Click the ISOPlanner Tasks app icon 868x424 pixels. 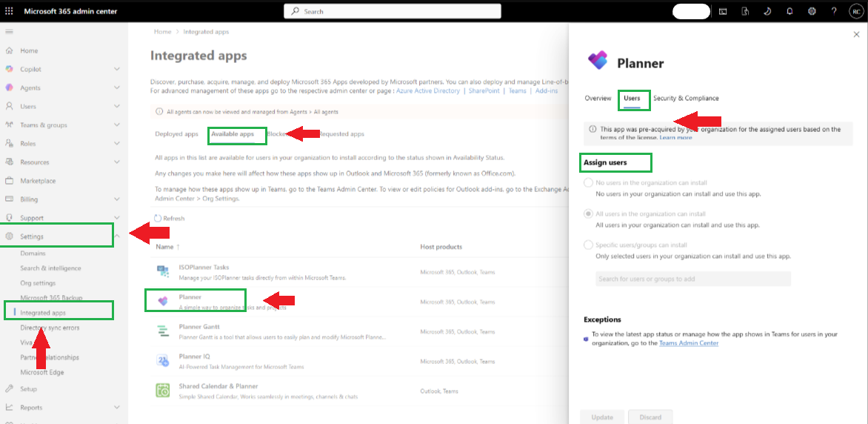(x=162, y=271)
